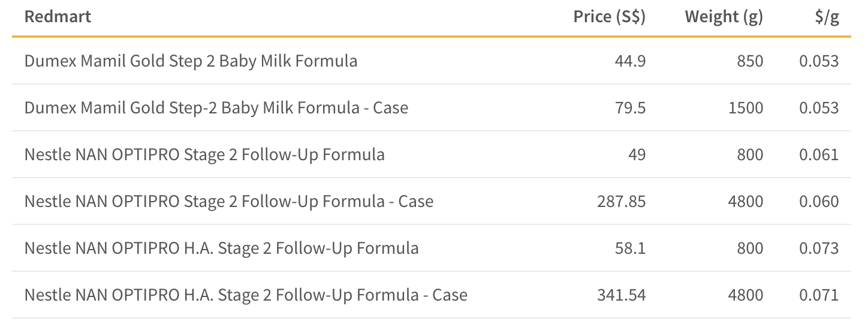Click Dumex Mamil Gold Step-2 Formula - Case name
868x330 pixels.
click(x=216, y=108)
